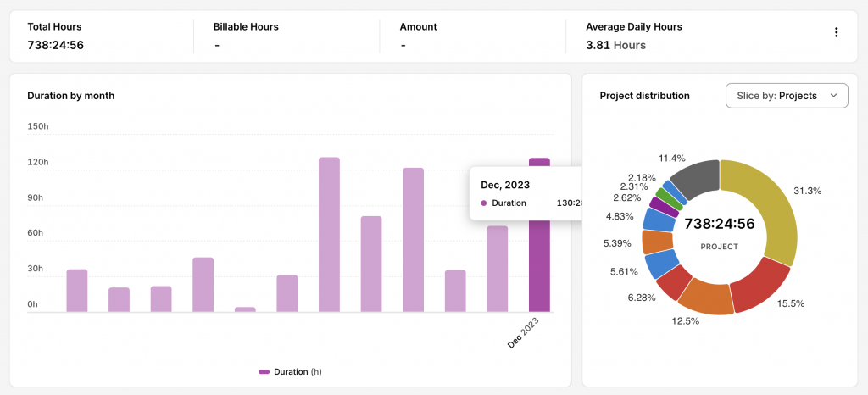The height and width of the screenshot is (395, 868).
Task: Open the three-dot options menu
Action: pos(836,33)
